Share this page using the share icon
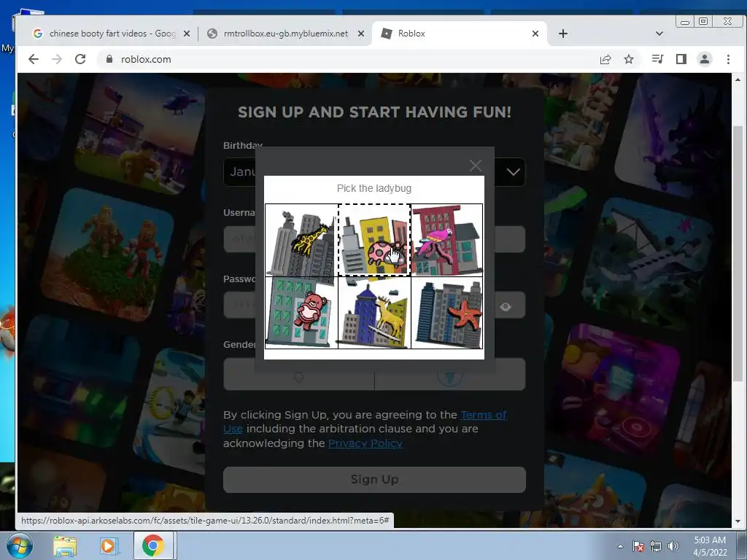 point(605,59)
